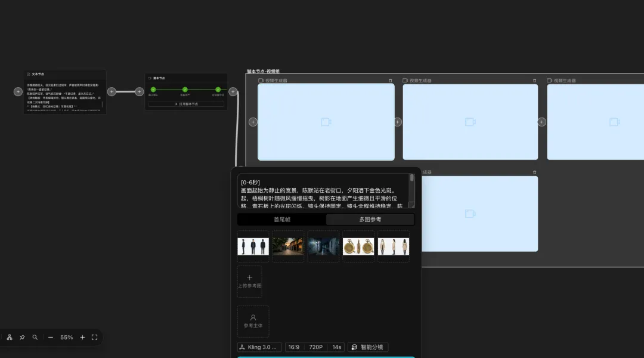Open the 14s duration setting
644x358 pixels.
[x=337, y=347]
